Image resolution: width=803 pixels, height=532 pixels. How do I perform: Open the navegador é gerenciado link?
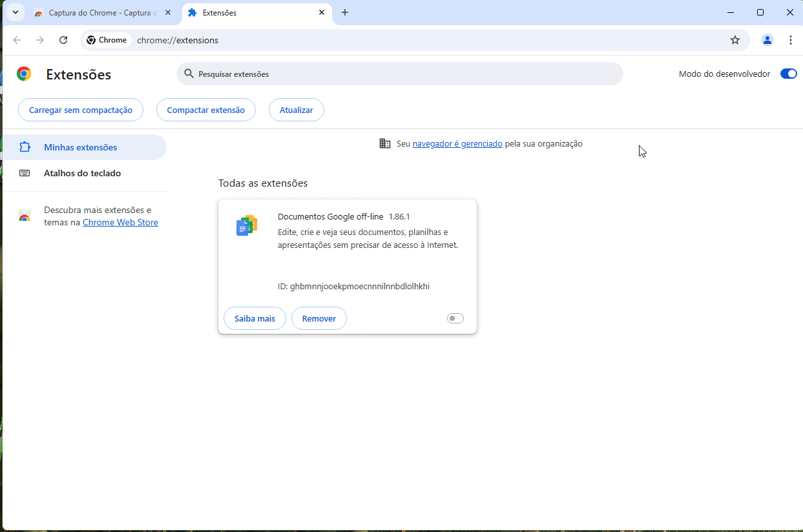tap(457, 144)
